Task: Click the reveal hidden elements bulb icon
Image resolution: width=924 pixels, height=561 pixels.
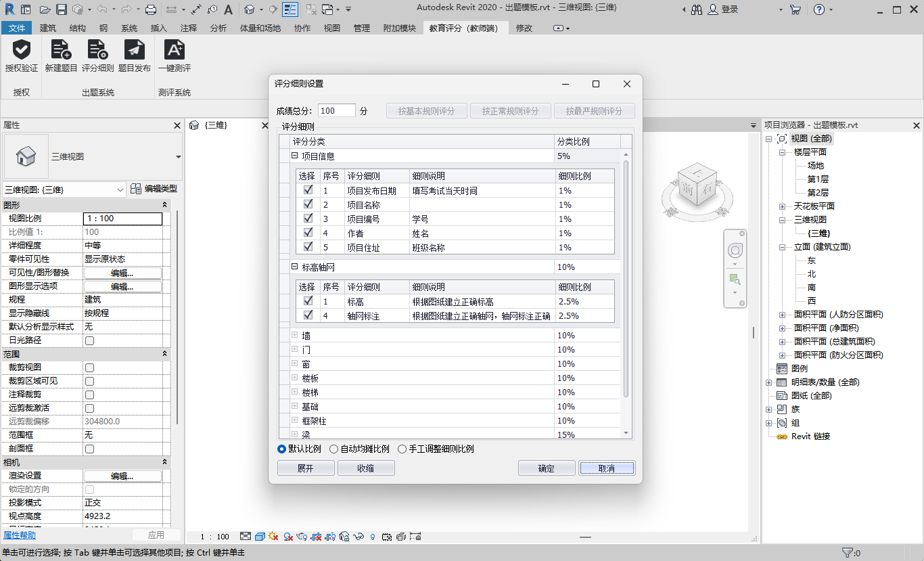Action: point(373,537)
